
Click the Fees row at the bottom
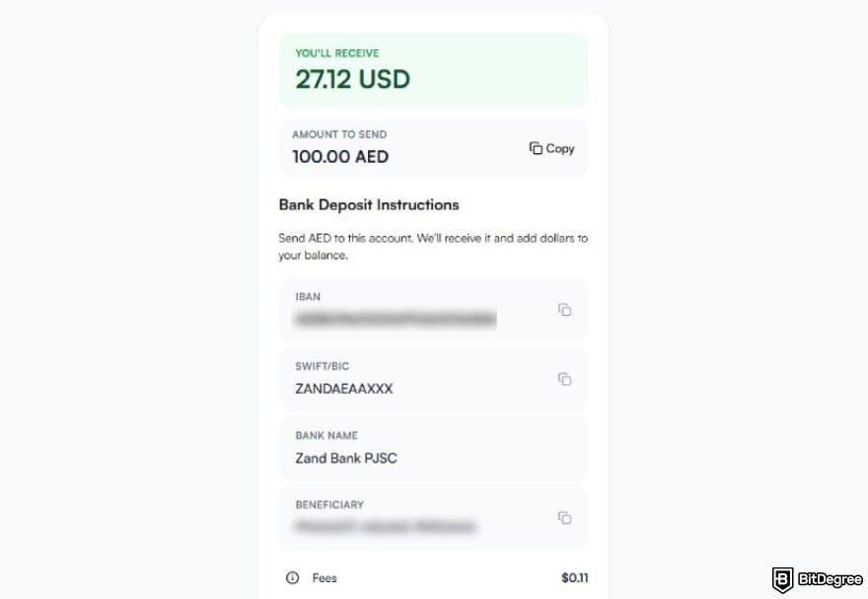point(434,578)
